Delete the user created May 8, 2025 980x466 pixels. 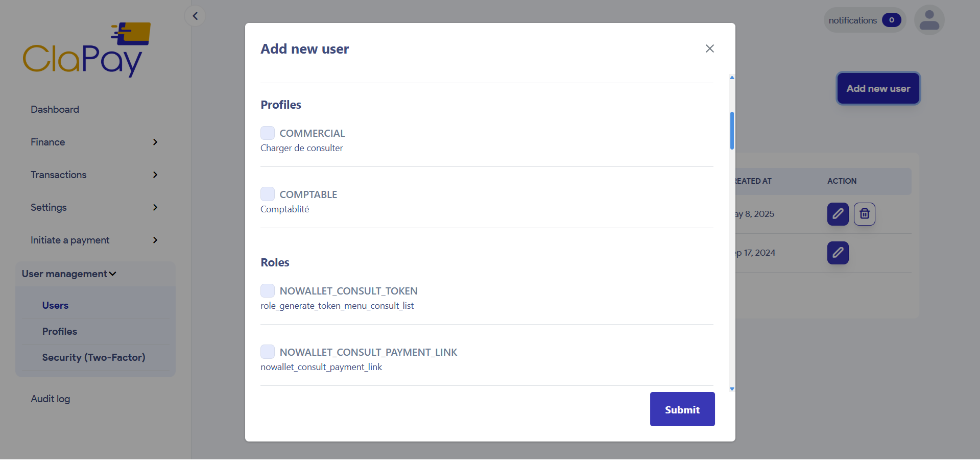coord(864,214)
